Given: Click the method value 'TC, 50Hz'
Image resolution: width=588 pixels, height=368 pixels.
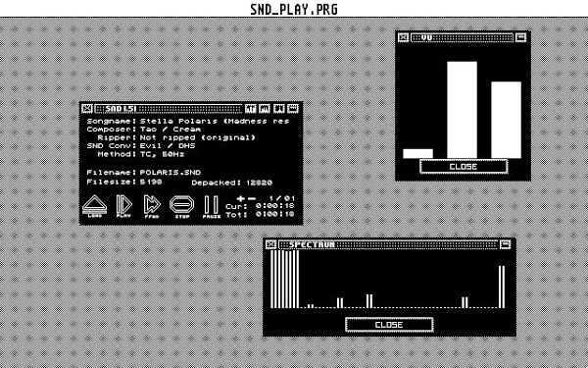Looking at the screenshot, I should point(162,154).
